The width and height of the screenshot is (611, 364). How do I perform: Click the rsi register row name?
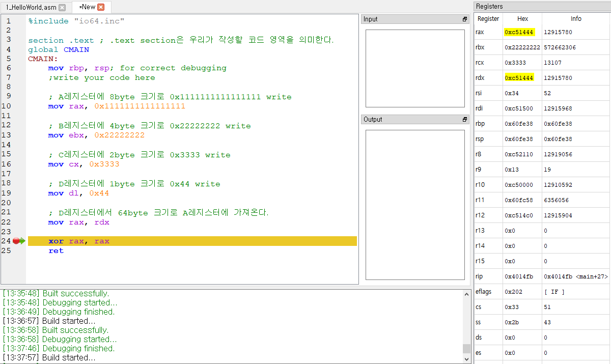(x=480, y=93)
